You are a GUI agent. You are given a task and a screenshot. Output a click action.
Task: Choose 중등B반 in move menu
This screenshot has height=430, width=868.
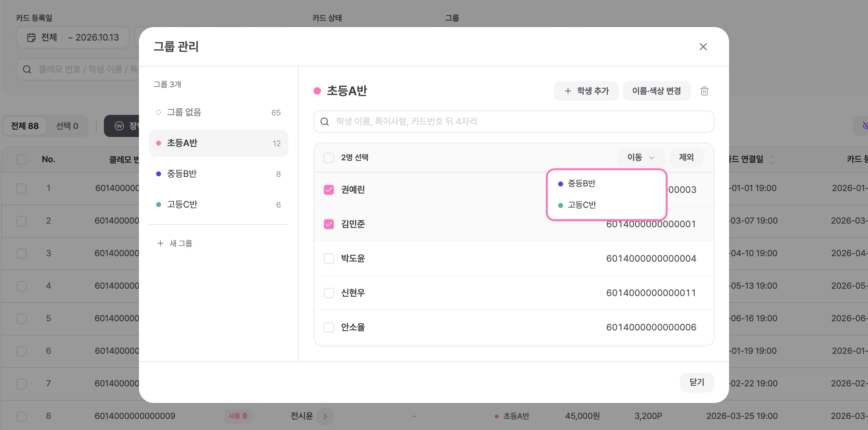[x=606, y=183]
